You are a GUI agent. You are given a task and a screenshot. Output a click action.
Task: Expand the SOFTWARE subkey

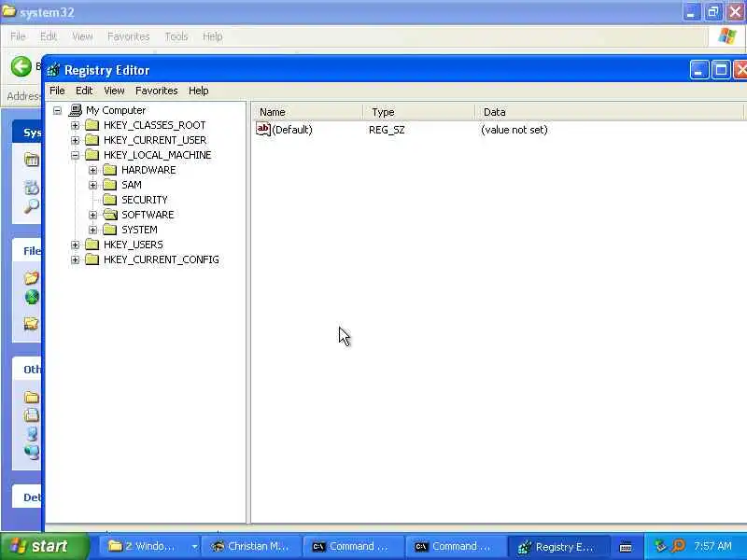[92, 216]
